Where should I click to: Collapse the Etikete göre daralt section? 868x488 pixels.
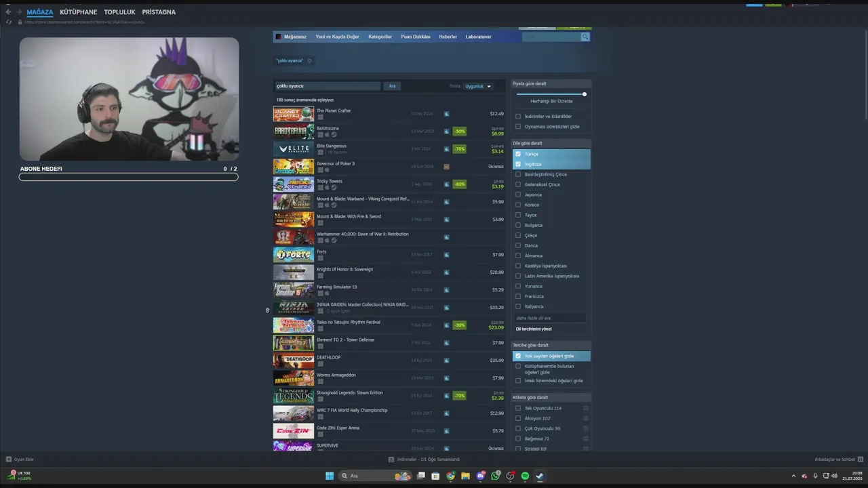click(x=551, y=397)
